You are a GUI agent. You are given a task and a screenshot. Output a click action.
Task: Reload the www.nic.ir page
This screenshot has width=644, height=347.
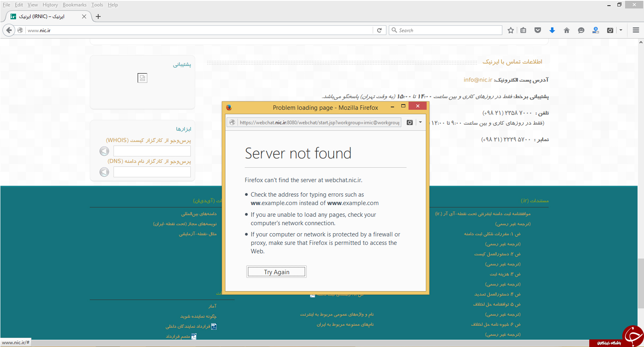point(379,30)
